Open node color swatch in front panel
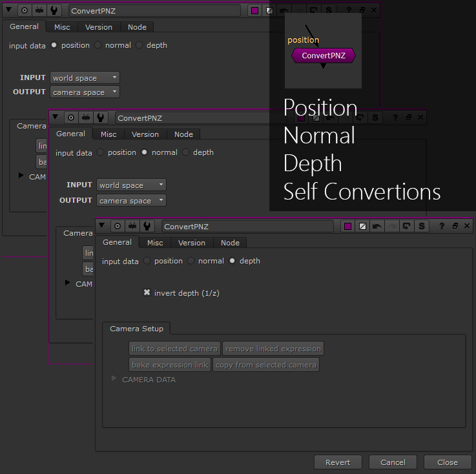476x474 pixels. tap(348, 226)
